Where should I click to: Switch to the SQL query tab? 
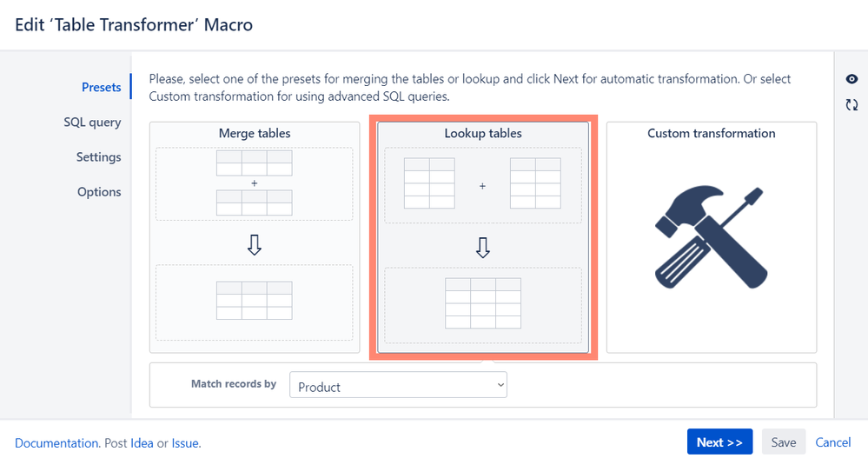point(92,123)
